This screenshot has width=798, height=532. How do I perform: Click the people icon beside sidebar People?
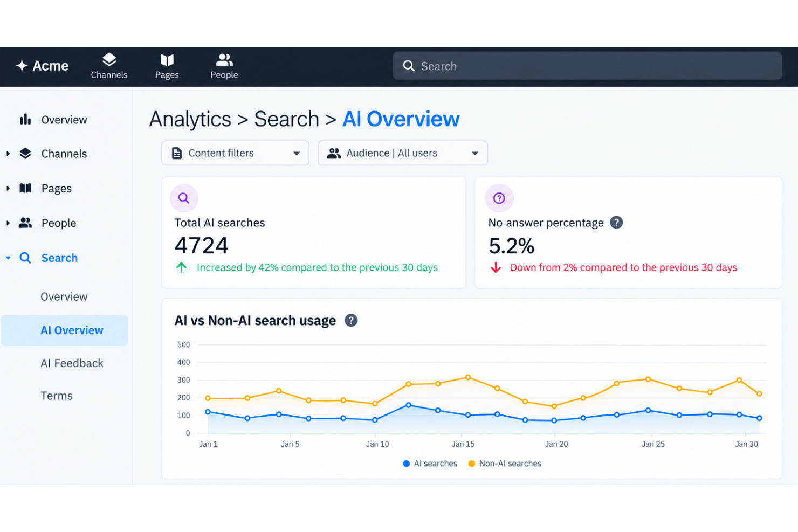click(x=25, y=223)
